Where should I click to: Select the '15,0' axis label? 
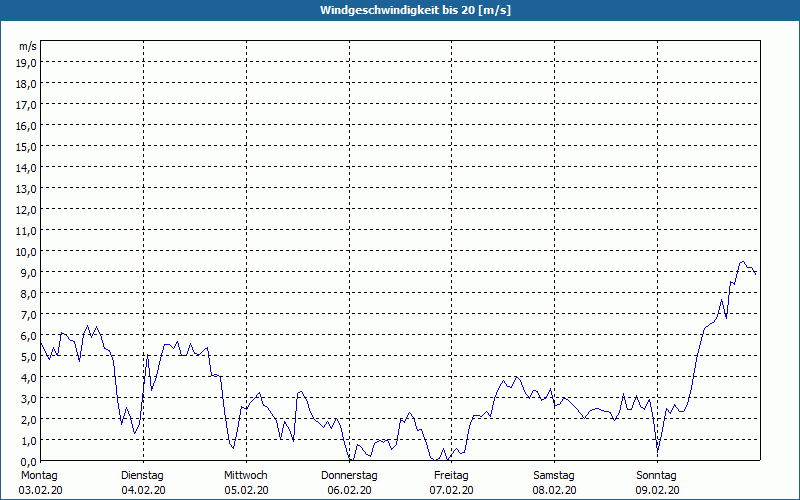[x=26, y=146]
